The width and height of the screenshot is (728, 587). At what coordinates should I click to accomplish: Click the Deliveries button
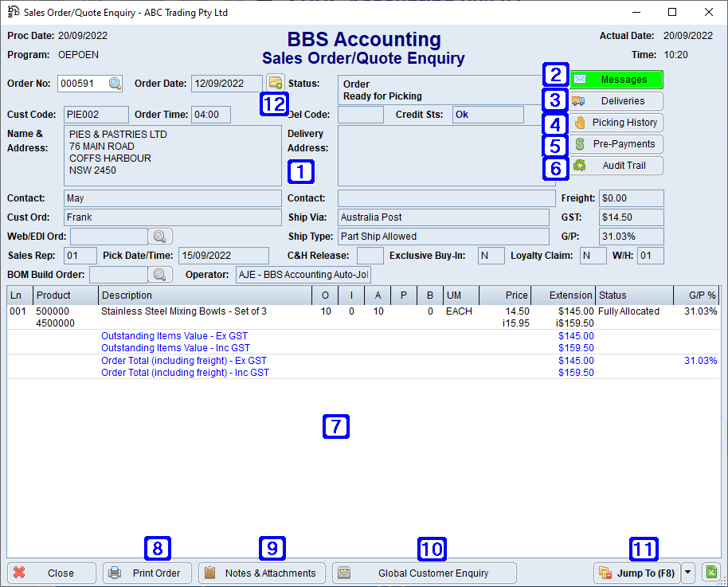(x=616, y=101)
